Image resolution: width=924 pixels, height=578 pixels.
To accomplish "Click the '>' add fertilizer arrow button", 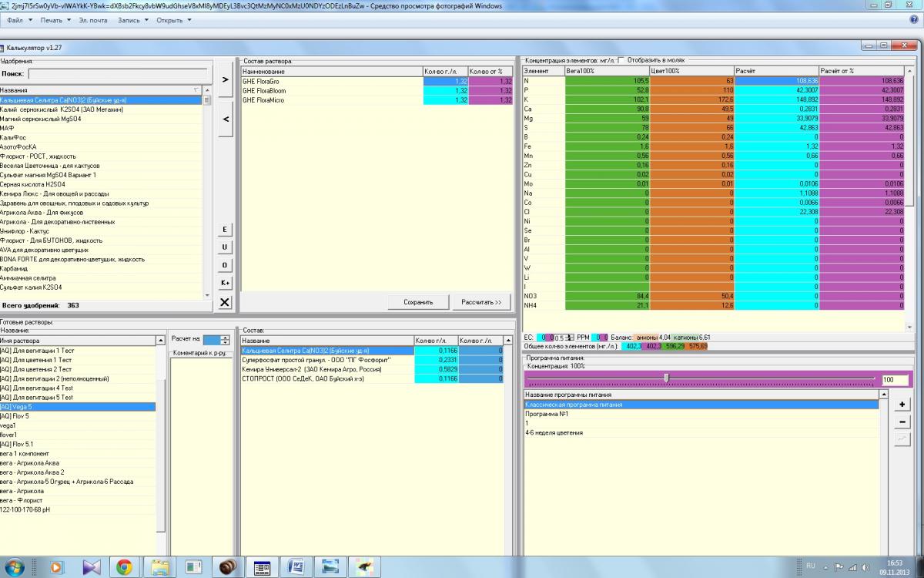I will click(225, 79).
